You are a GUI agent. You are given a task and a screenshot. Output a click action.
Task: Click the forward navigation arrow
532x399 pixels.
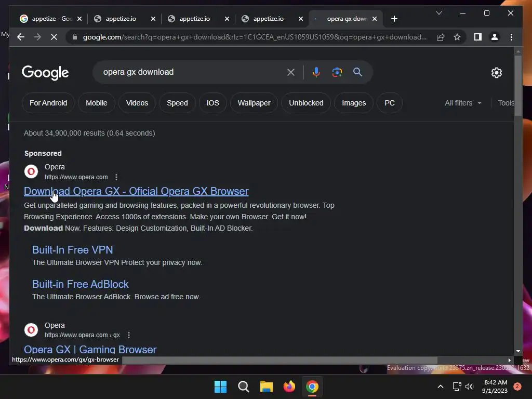pyautogui.click(x=37, y=37)
